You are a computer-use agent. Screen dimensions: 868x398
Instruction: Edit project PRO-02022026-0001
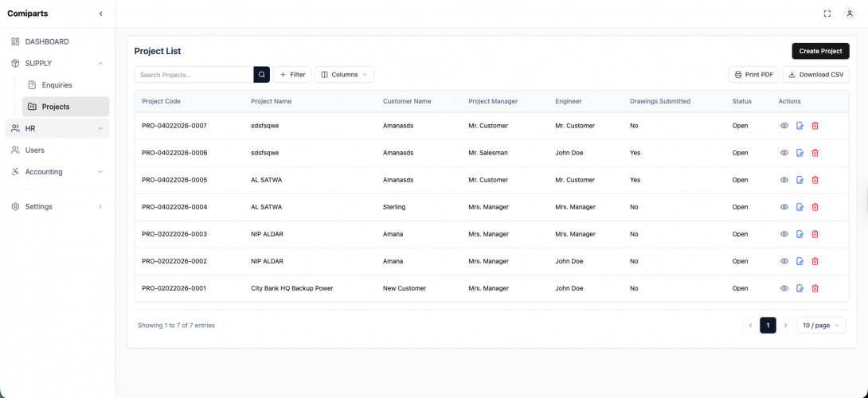(800, 288)
